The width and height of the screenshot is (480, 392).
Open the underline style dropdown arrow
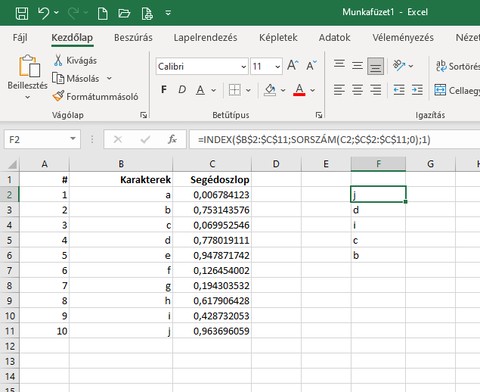coord(213,90)
